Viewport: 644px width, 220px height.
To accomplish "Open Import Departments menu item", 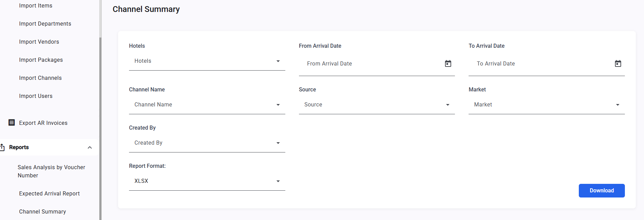I will coord(45,24).
